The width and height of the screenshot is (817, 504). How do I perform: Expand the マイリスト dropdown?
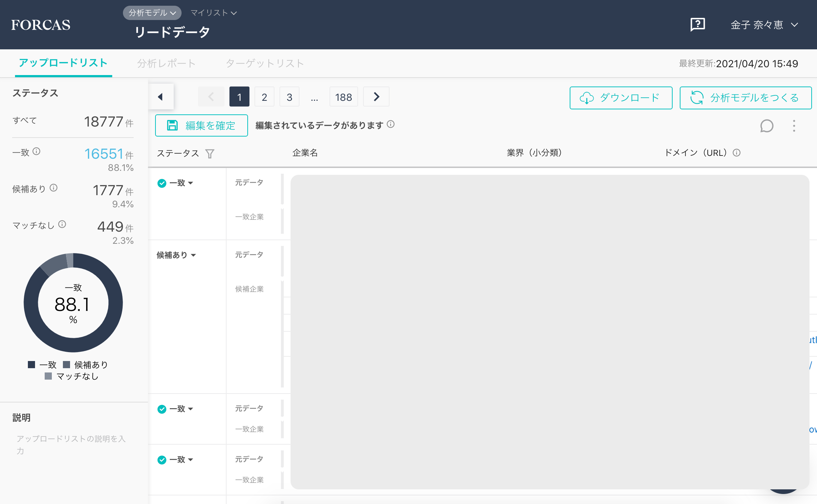(213, 13)
